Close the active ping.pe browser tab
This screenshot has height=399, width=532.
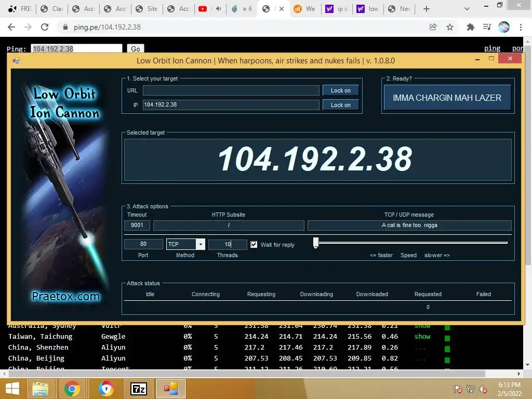coord(281,9)
